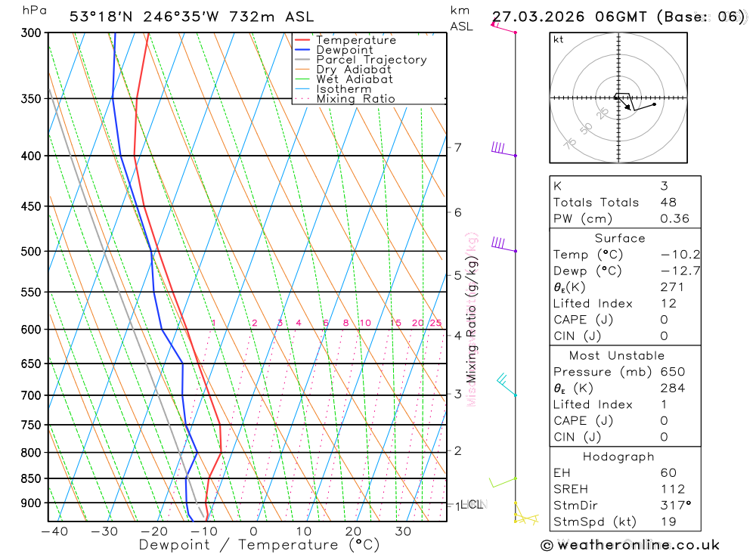756x554 pixels.
Task: Click the StmDir value 317°
Action: [x=675, y=506]
